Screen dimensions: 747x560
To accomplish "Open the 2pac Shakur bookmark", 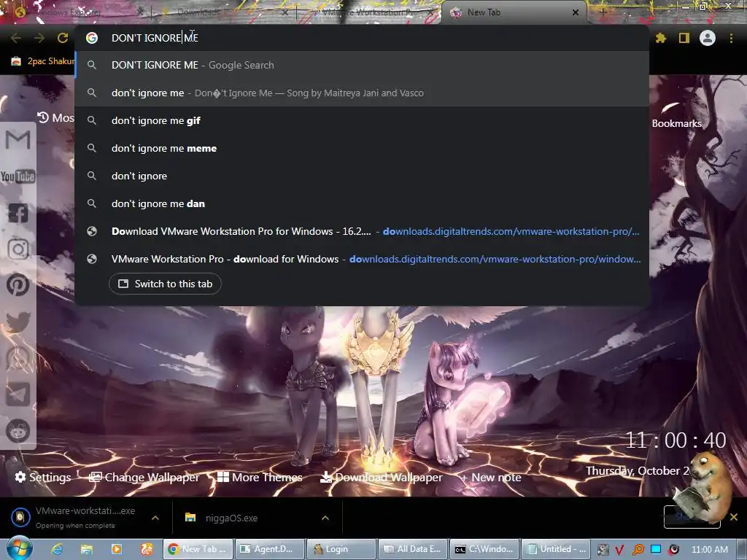I will (43, 61).
